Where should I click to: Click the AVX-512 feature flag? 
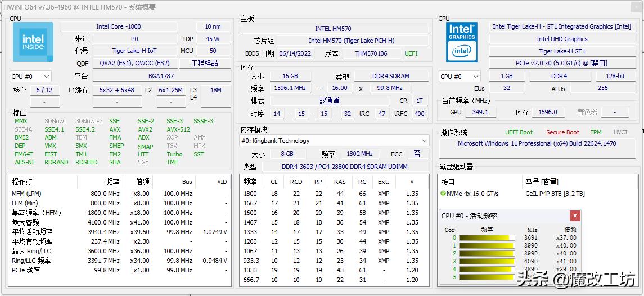(x=178, y=129)
